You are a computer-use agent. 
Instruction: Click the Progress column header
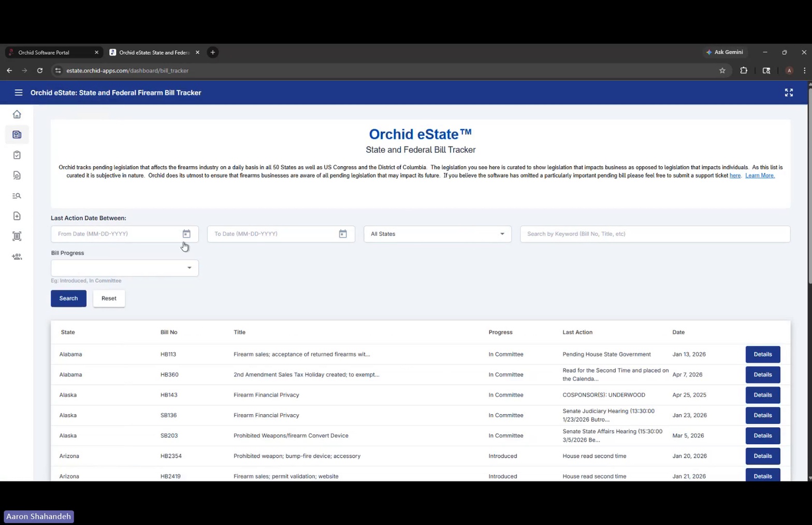coord(500,332)
